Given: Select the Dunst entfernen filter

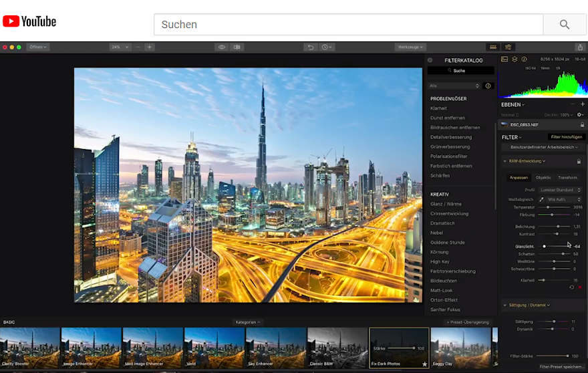Looking at the screenshot, I should pyautogui.click(x=448, y=118).
